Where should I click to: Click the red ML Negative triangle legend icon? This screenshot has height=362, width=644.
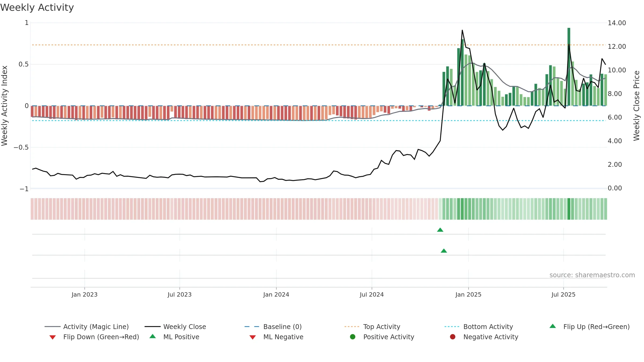253,337
